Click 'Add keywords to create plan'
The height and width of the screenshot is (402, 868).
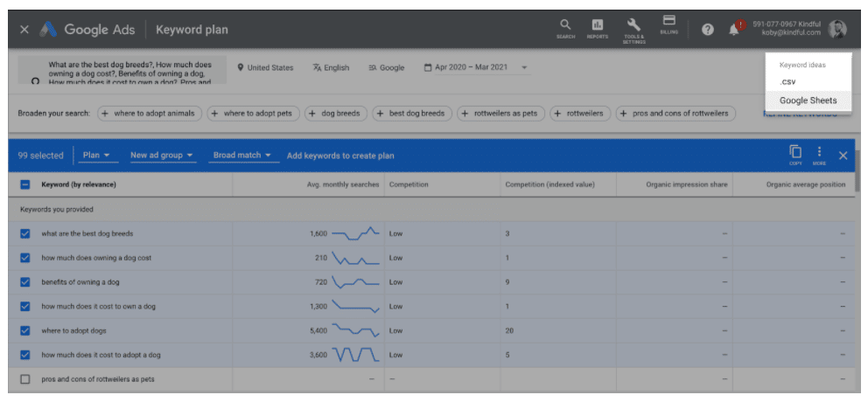tap(340, 156)
